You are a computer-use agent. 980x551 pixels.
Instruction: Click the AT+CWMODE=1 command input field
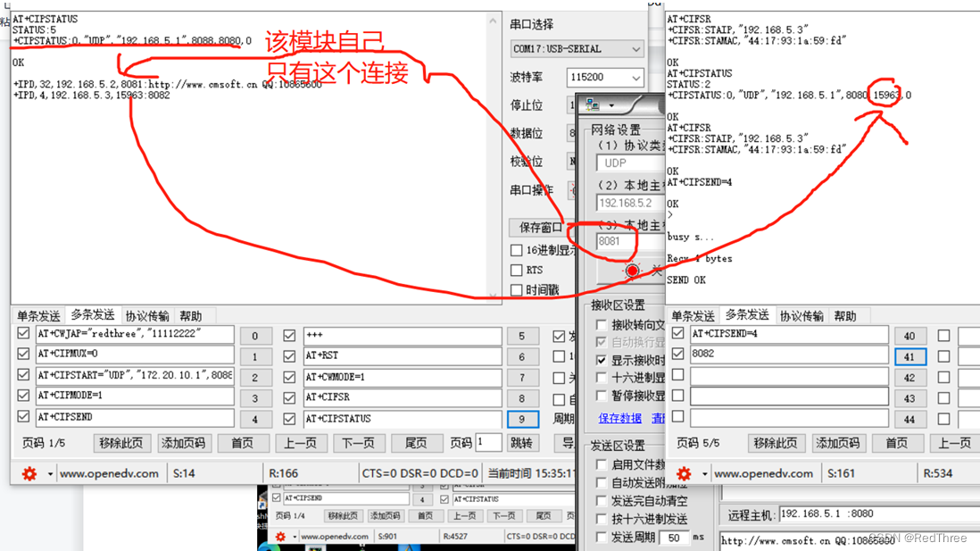(403, 377)
